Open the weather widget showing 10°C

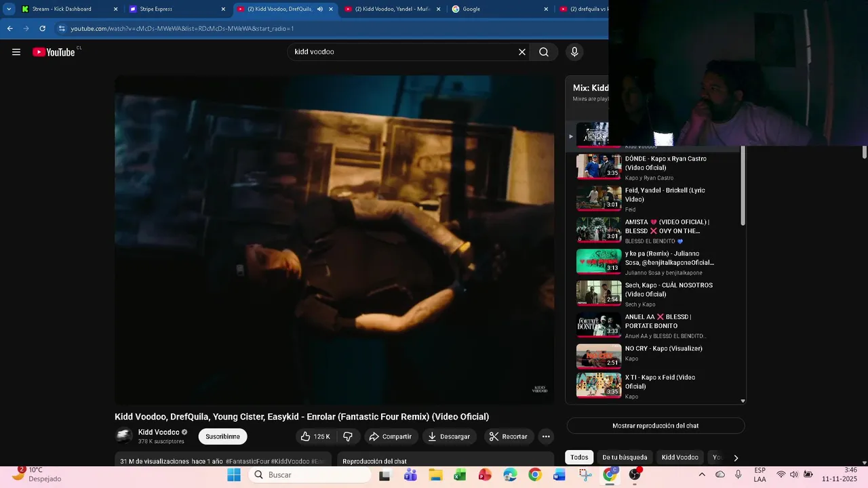click(x=39, y=474)
